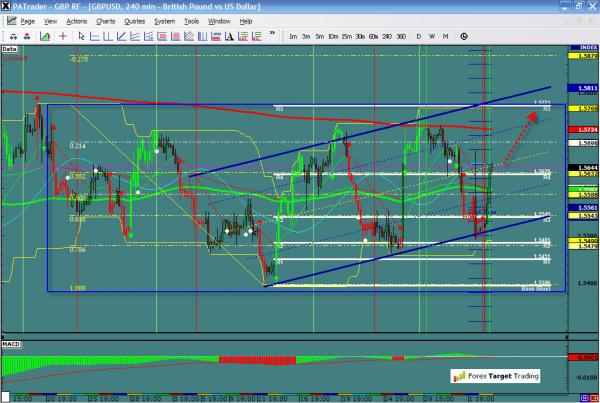Select the vertical cycle bars tool

pyautogui.click(x=202, y=36)
